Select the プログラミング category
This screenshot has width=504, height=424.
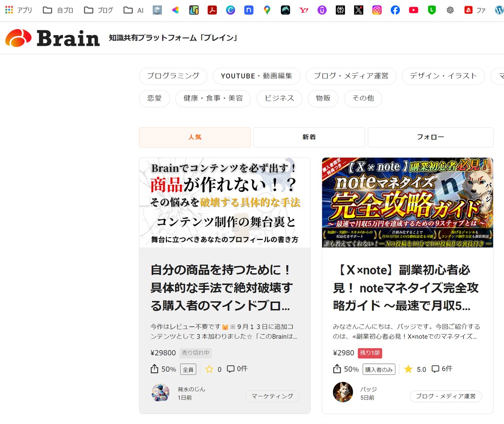[173, 76]
